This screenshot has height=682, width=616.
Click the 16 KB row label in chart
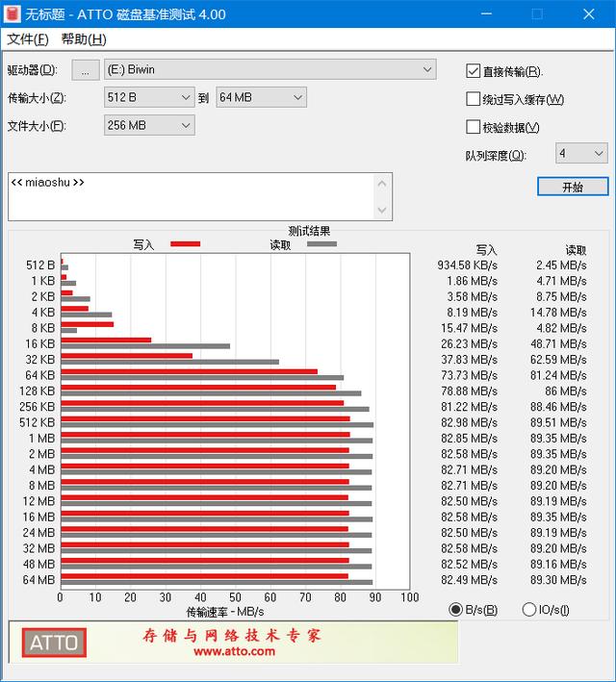[x=40, y=344]
